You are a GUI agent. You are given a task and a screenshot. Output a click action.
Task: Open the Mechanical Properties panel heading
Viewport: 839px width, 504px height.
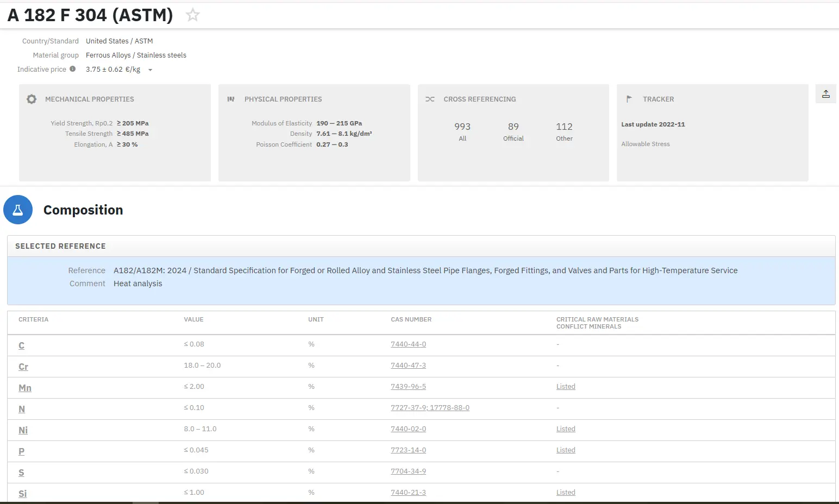pyautogui.click(x=90, y=99)
